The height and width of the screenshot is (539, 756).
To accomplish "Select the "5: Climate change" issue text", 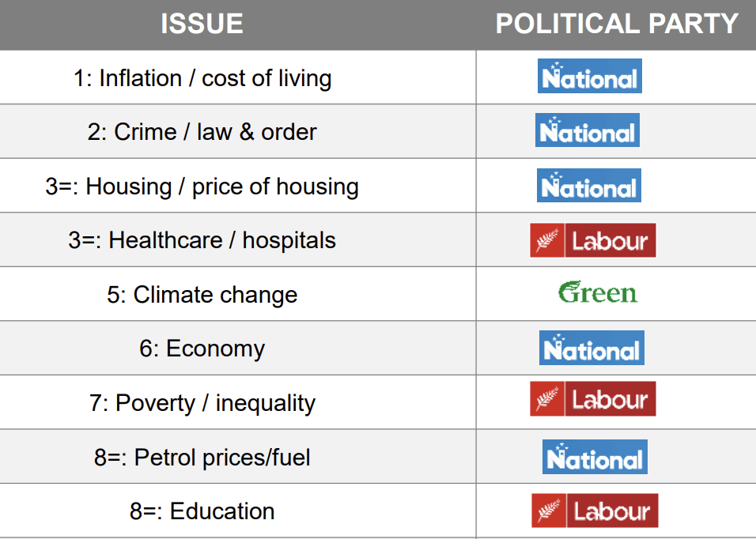I will 202,295.
